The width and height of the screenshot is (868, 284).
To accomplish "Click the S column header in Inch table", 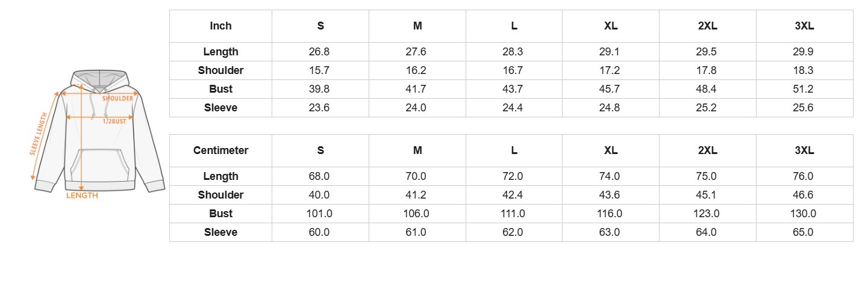I will click(320, 26).
